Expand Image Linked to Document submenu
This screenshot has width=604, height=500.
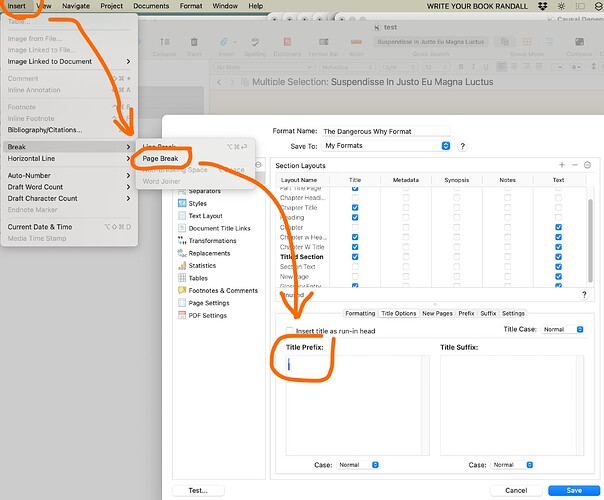[69, 62]
